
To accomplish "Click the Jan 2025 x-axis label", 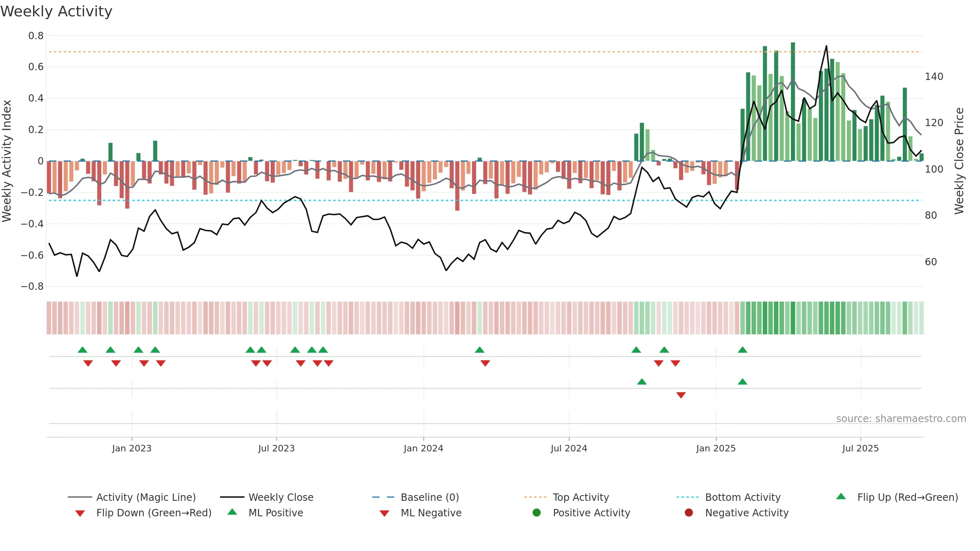I will coord(716,448).
